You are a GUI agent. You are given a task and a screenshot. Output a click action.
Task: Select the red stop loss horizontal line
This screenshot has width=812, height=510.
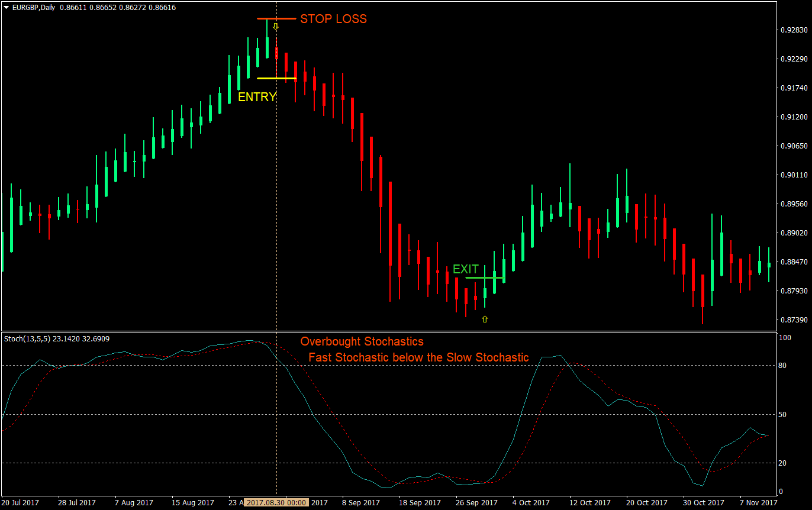(276, 19)
